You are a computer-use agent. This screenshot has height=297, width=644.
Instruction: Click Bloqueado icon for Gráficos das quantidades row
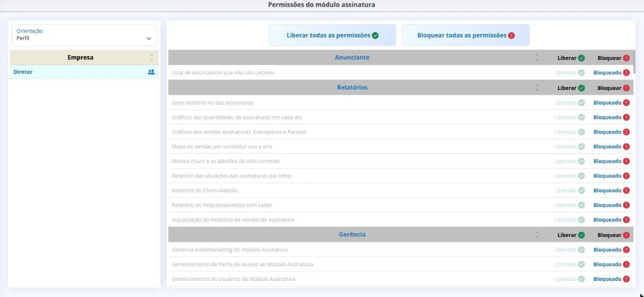point(627,118)
